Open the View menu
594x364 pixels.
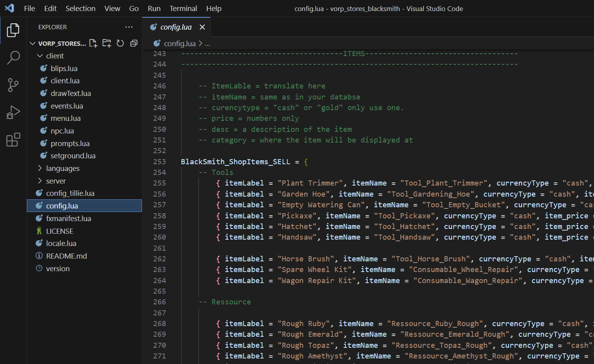(x=112, y=8)
